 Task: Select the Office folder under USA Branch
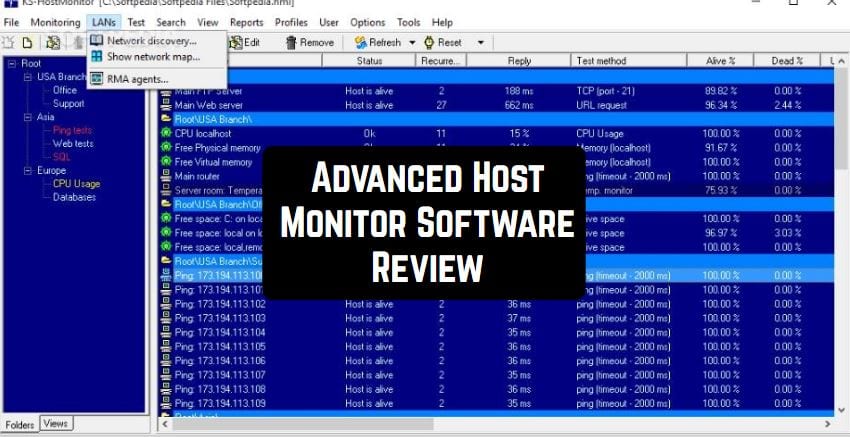point(65,90)
